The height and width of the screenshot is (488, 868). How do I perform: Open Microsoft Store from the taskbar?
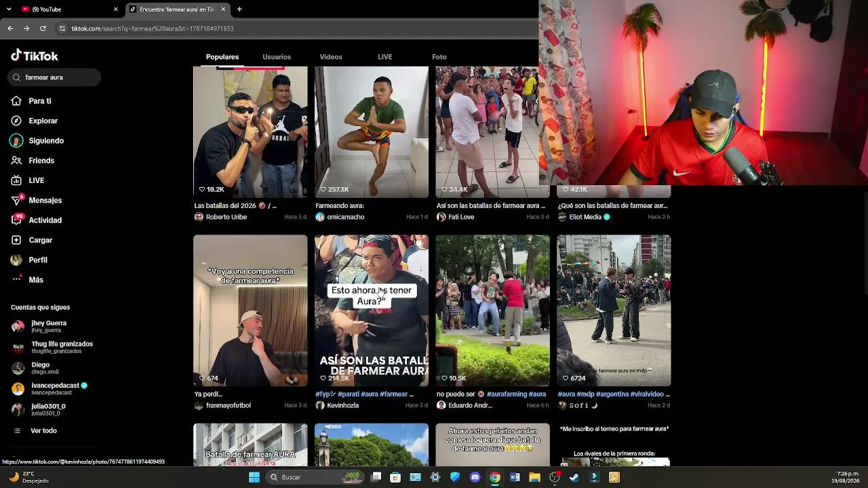tap(395, 477)
